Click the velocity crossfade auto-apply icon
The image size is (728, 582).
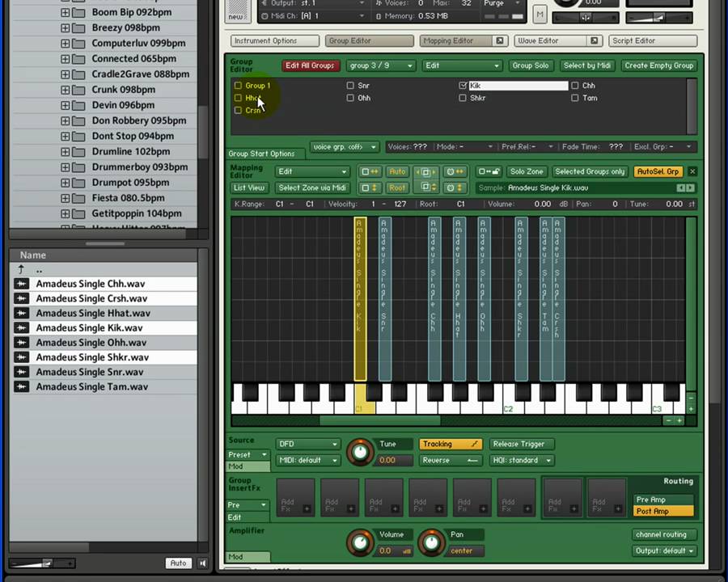tap(454, 188)
